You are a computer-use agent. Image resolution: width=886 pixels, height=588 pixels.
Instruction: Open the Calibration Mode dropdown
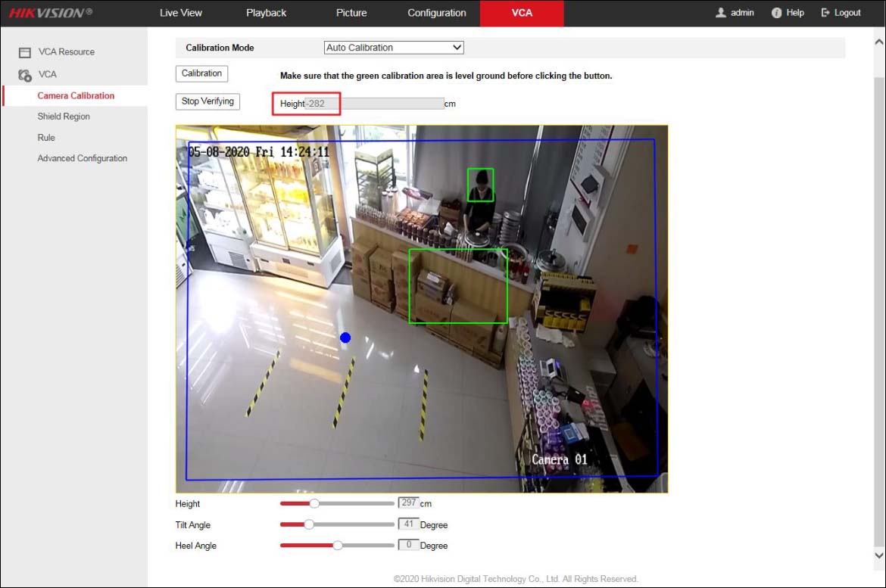click(x=457, y=47)
